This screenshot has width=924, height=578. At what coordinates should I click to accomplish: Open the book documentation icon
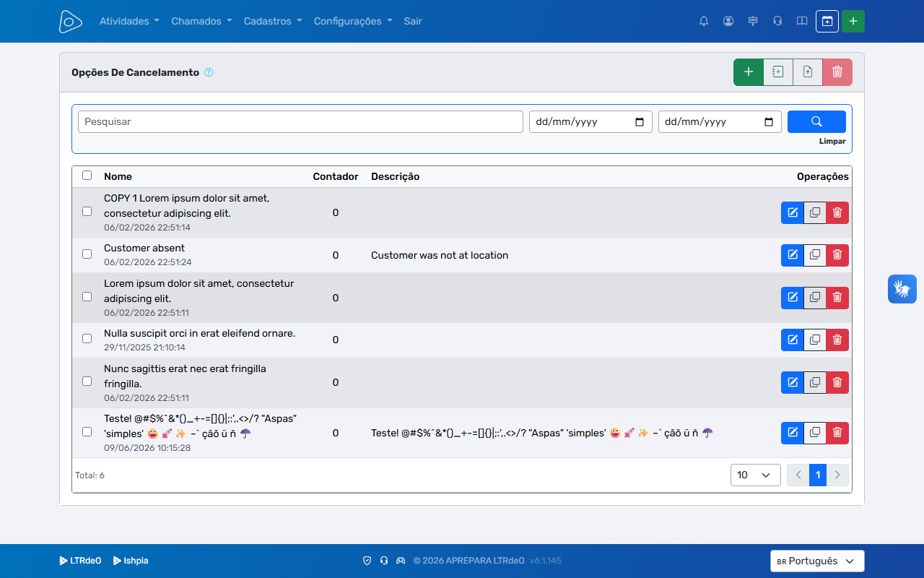click(802, 21)
